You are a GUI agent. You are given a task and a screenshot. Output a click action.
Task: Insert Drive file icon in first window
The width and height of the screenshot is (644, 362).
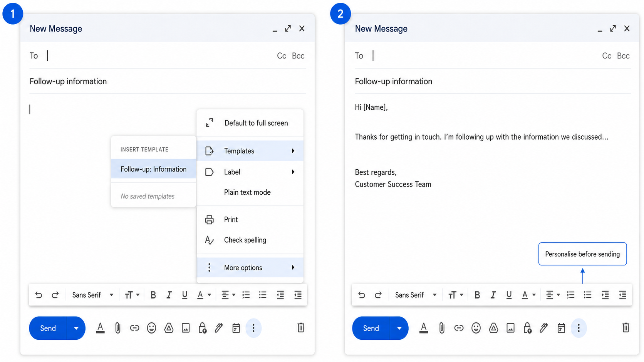pos(169,328)
